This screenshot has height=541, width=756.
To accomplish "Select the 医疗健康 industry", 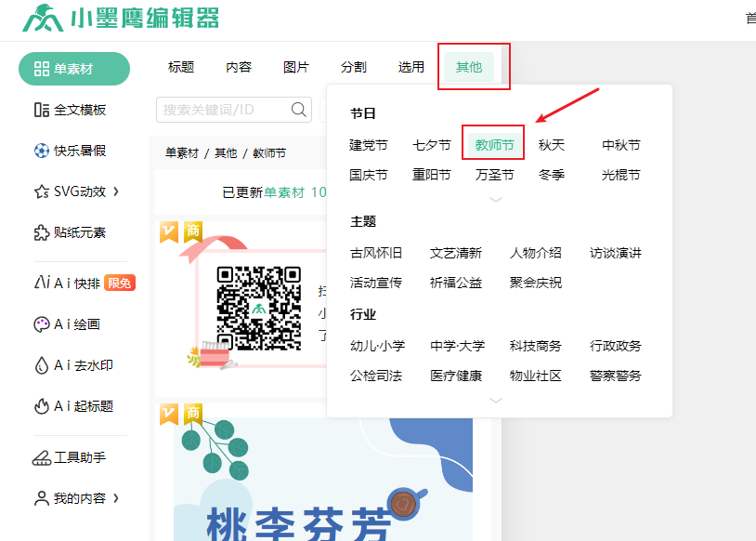I will click(x=456, y=376).
